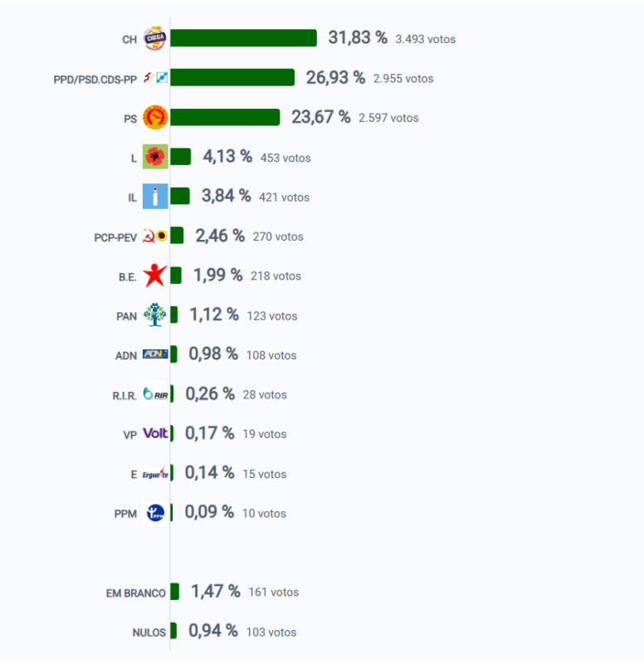The image size is (644, 664).
Task: Click the PCP-PEV hammer and sickle logo
Action: (155, 236)
